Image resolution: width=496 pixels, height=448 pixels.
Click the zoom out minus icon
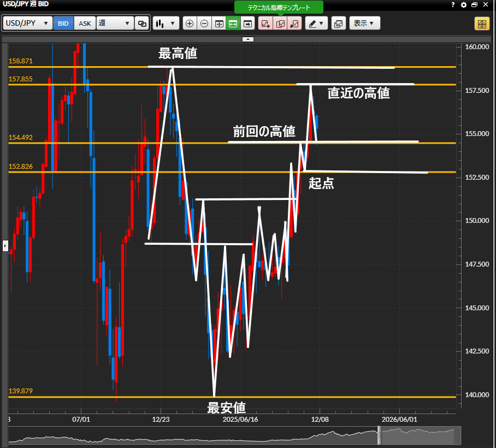point(204,23)
